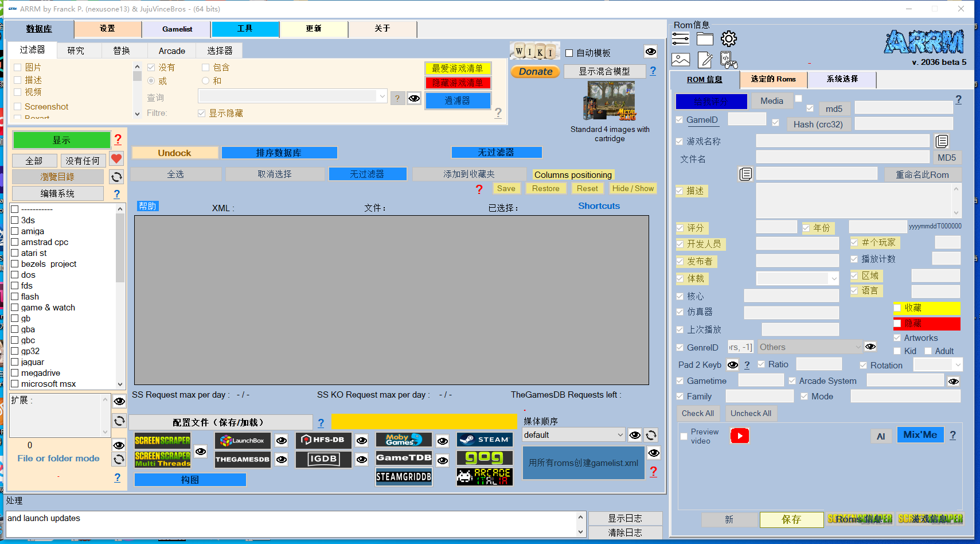The width and height of the screenshot is (980, 544).
Task: Expand the 媒体顺序 default dropdown
Action: [x=620, y=435]
